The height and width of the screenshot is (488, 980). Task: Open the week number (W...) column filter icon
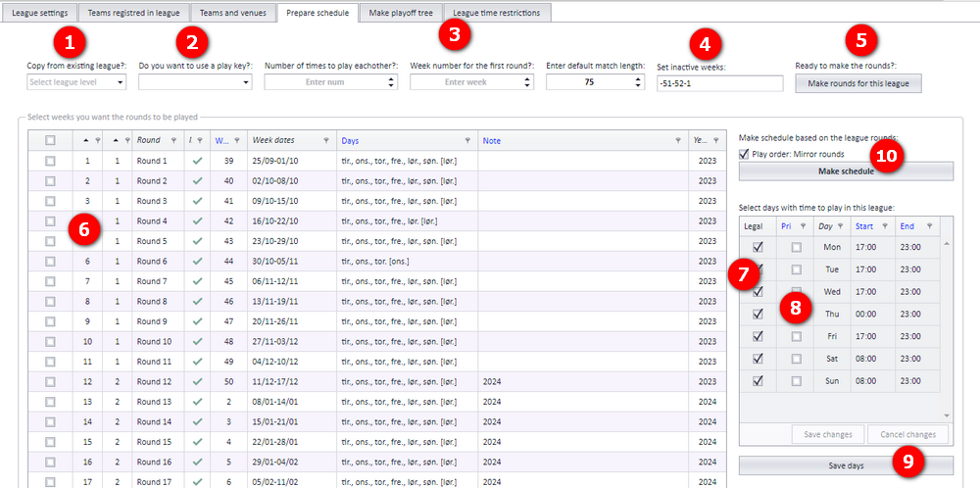tap(237, 140)
